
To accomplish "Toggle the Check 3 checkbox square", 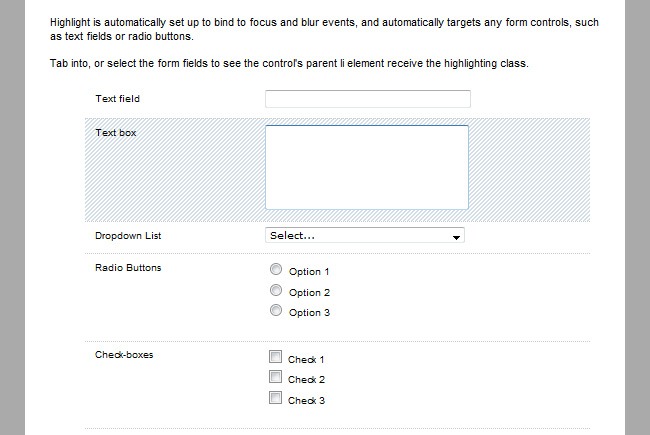I will pyautogui.click(x=275, y=398).
